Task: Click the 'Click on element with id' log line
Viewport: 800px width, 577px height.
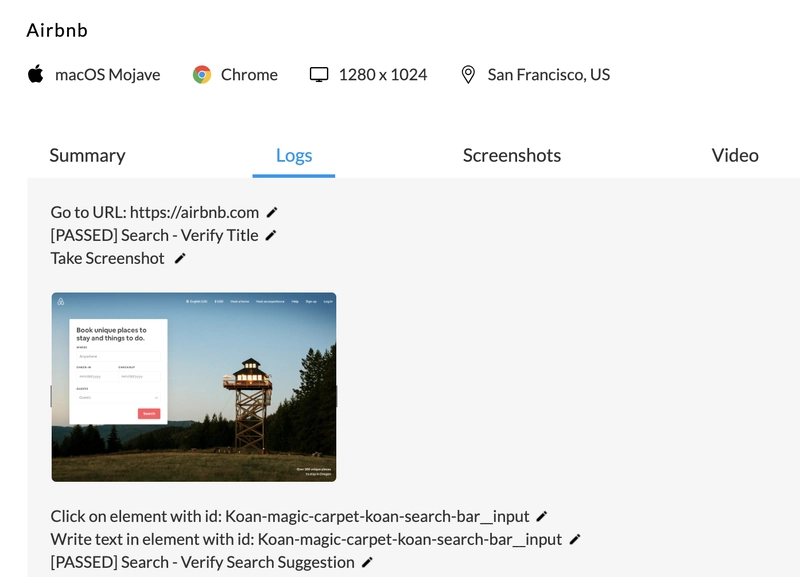Action: (x=290, y=517)
